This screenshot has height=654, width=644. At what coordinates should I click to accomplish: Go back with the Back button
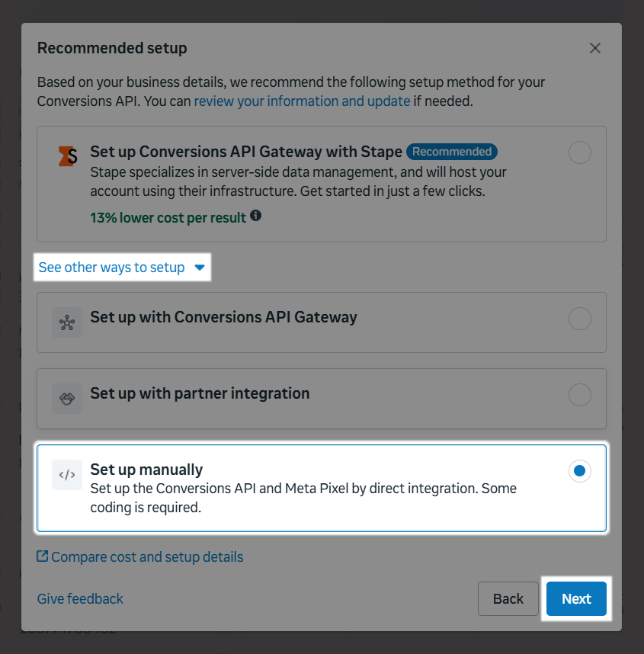(508, 598)
